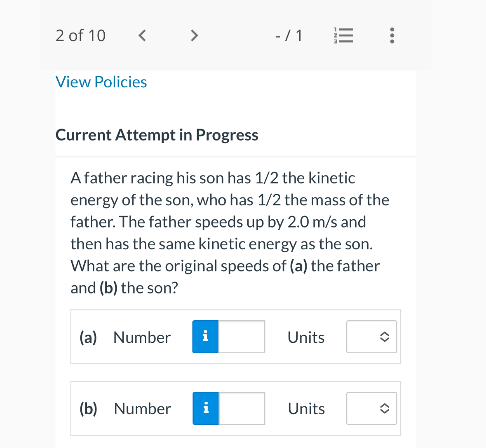Click inside the Number field for part (a)
This screenshot has width=486, height=448.
pyautogui.click(x=241, y=337)
